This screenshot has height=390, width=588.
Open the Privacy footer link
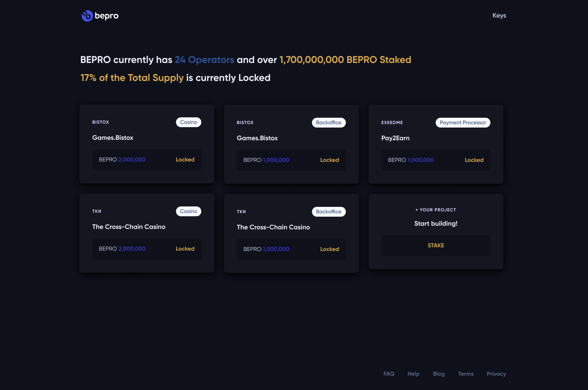496,374
